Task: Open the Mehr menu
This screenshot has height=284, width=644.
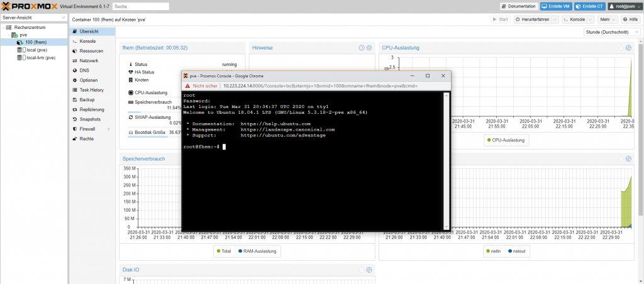Action: 608,19
